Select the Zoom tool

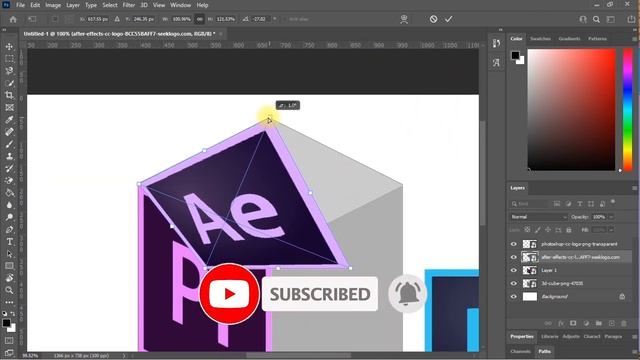click(9, 290)
